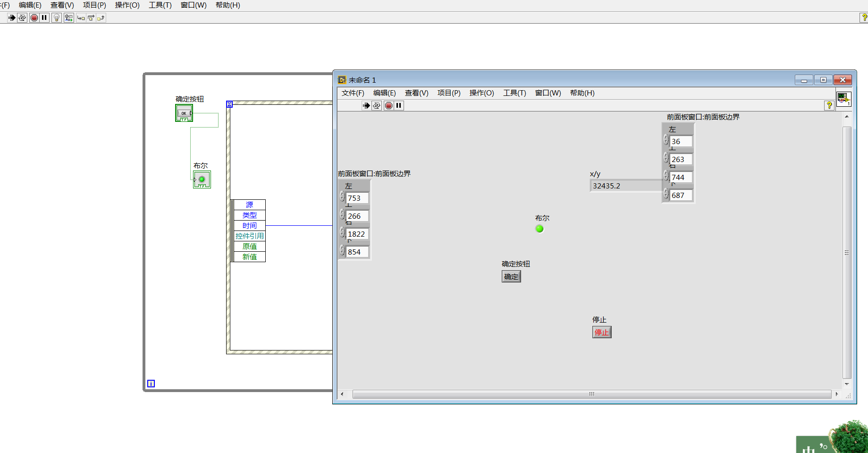Click the Retain Wire Values icon
868x453 pixels.
tap(69, 18)
